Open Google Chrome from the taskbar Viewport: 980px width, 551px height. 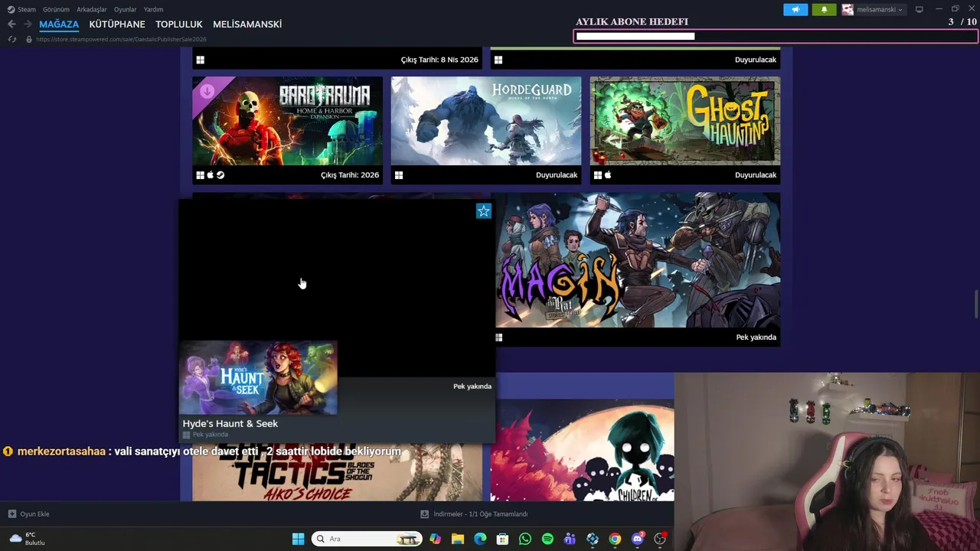(615, 539)
